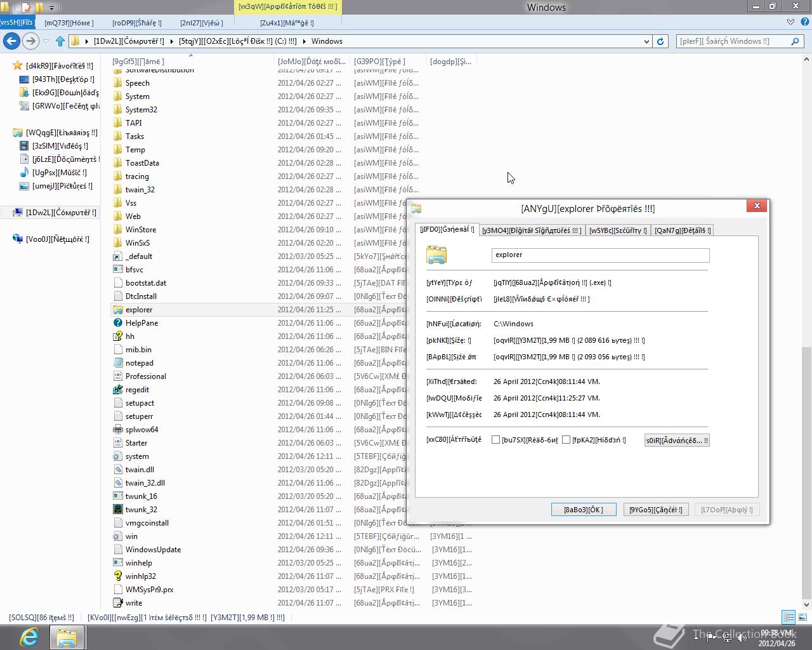The image size is (812, 650).
Task: Click the Up one level arrow
Action: point(60,41)
